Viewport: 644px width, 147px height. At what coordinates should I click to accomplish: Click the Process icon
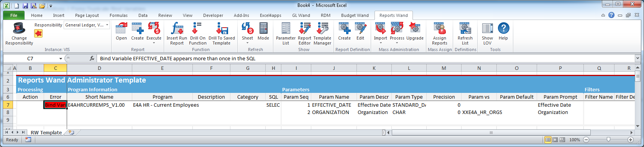click(397, 28)
